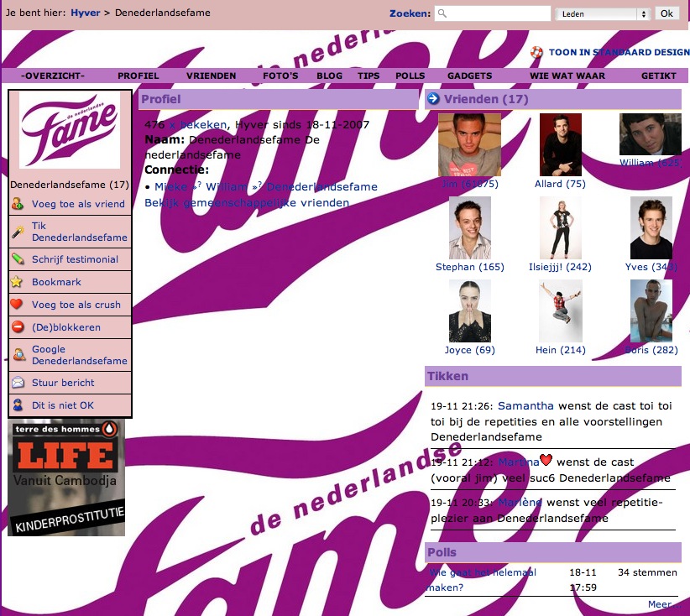
Task: Click the Stuur bericht link
Action: point(63,383)
